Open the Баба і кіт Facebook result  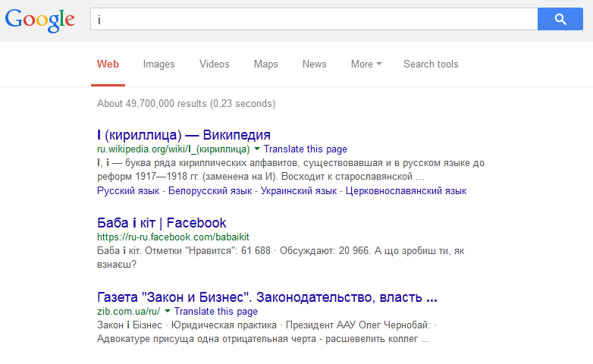click(x=162, y=223)
